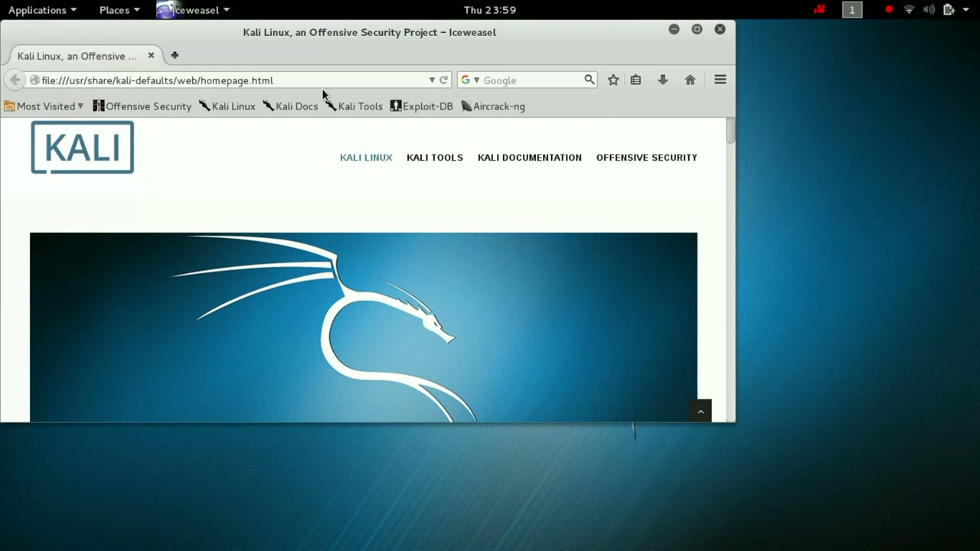Select KALI LINUX page navigation item
980x551 pixels.
tap(366, 158)
